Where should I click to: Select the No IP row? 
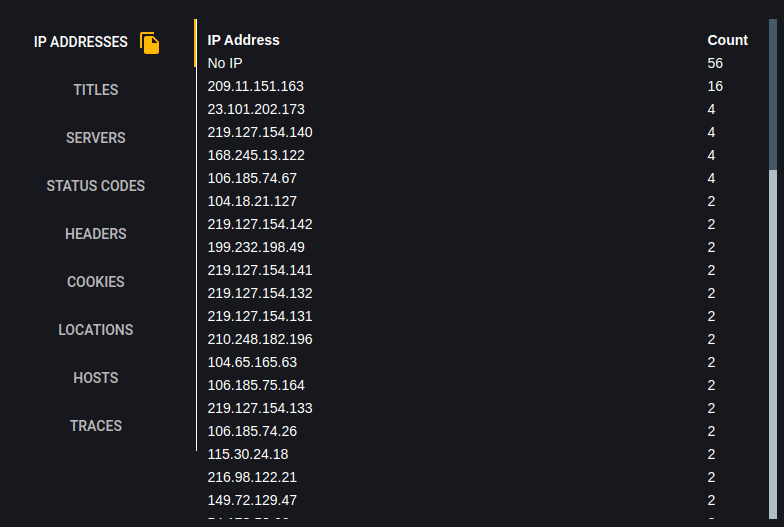[x=478, y=63]
